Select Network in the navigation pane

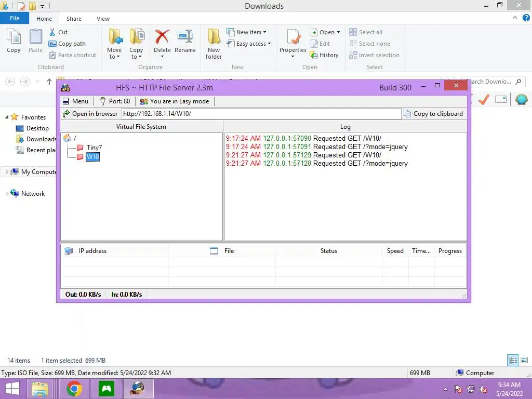pyautogui.click(x=28, y=193)
